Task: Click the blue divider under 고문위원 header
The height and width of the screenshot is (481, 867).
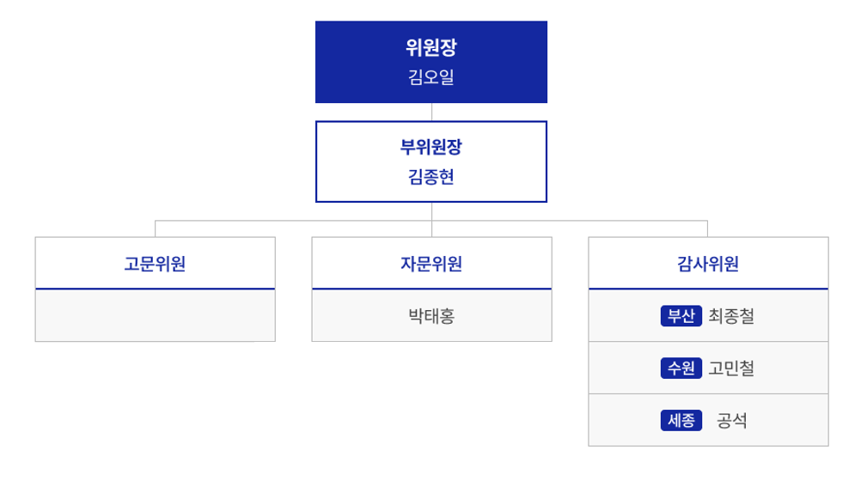Action: click(x=155, y=289)
